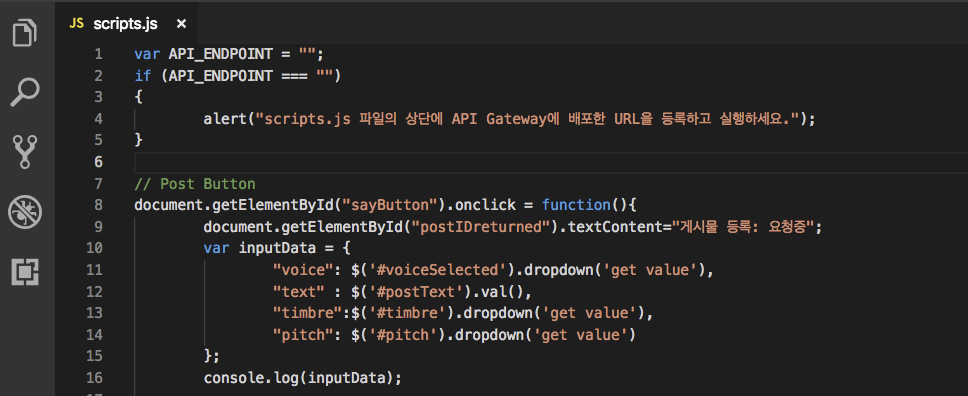Close the scripts.js tab
Viewport: 968px width, 396px height.
click(x=181, y=24)
